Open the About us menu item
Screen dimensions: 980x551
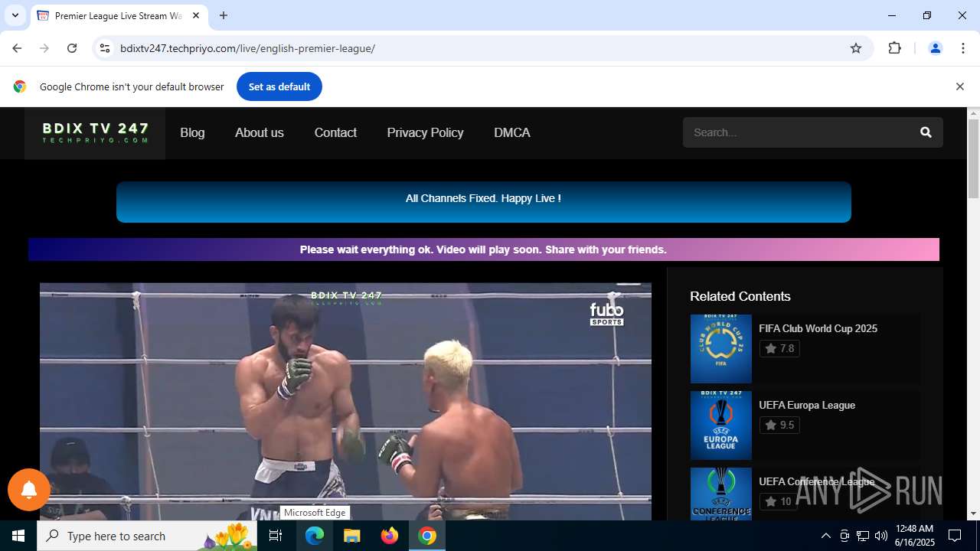[260, 132]
